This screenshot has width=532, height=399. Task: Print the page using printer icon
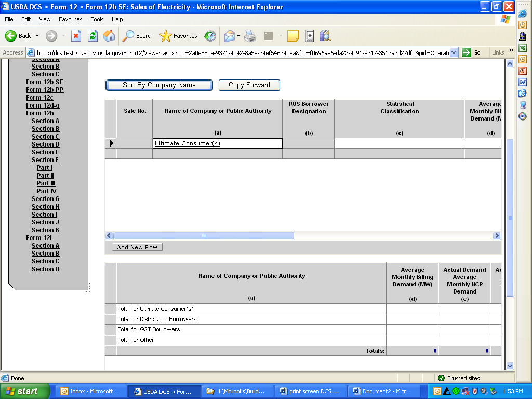(250, 36)
